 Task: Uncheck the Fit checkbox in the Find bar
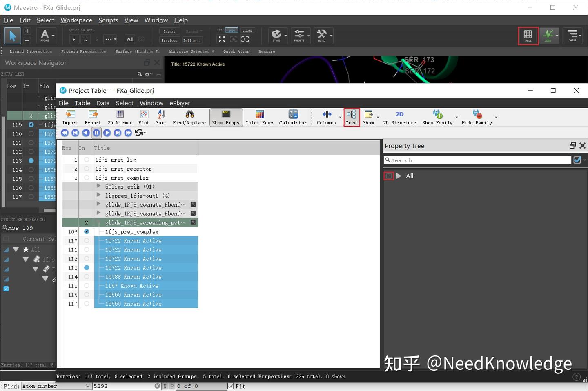(231, 386)
